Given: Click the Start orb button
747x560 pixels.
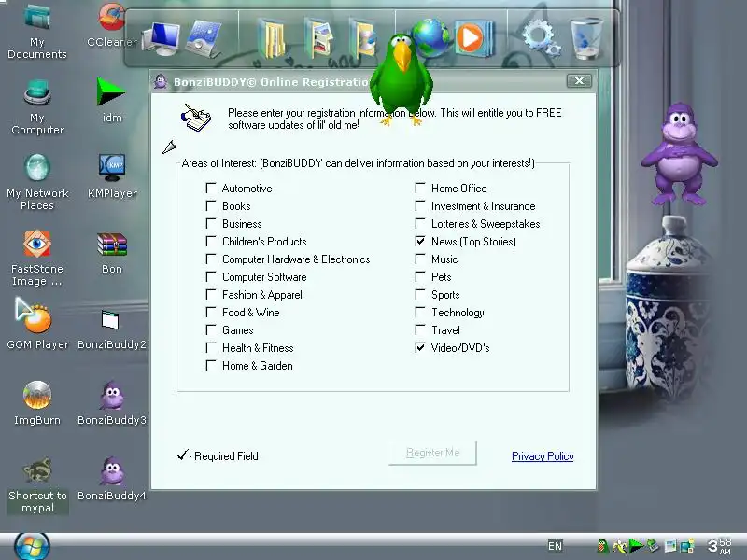Looking at the screenshot, I should pos(32,546).
